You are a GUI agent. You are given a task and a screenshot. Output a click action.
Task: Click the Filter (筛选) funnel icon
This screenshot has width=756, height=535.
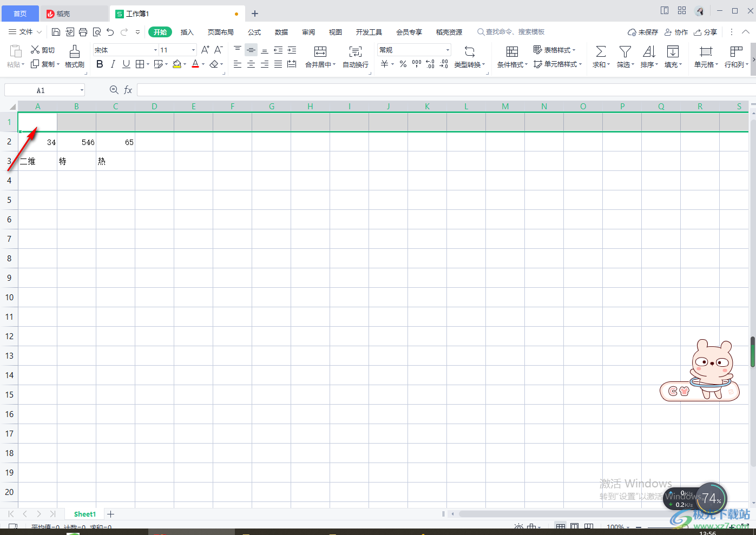(625, 51)
